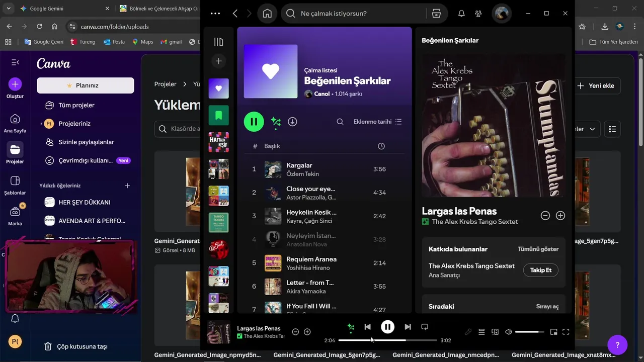Open the Canva help question-mark button
The height and width of the screenshot is (362, 644).
click(617, 345)
